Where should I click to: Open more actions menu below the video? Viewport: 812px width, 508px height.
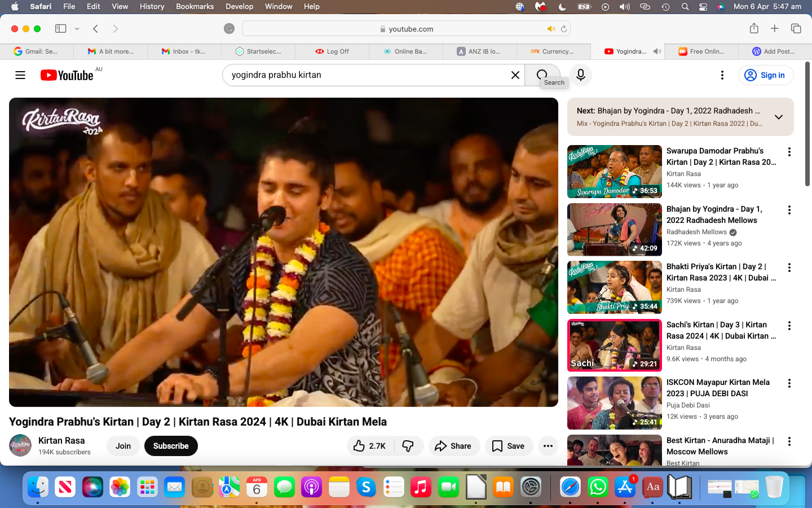548,446
